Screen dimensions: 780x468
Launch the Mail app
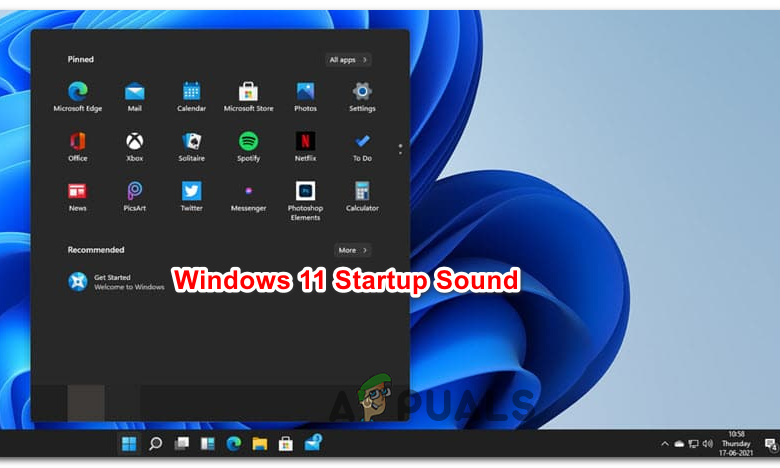[134, 97]
